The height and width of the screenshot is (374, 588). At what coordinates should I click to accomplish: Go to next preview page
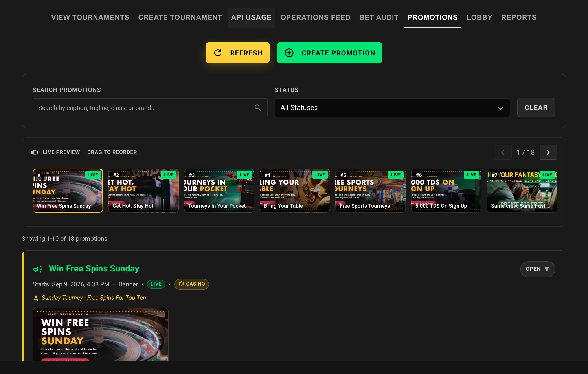coord(548,152)
